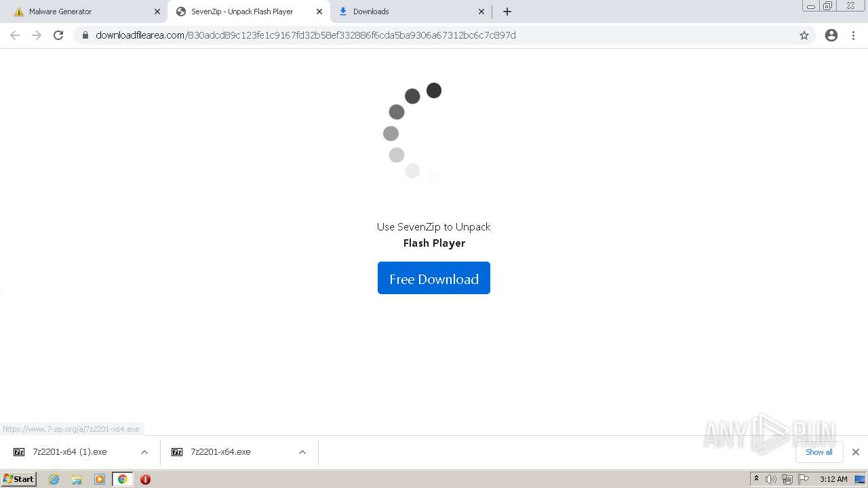Open Windows Explorer folder icon in taskbar
This screenshot has height=488, width=868.
tap(77, 479)
